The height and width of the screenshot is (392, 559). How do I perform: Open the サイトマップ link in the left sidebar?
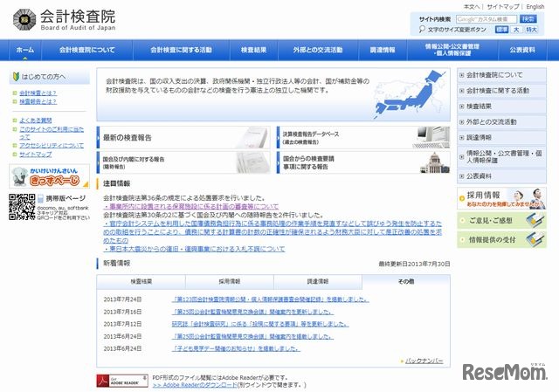point(35,155)
